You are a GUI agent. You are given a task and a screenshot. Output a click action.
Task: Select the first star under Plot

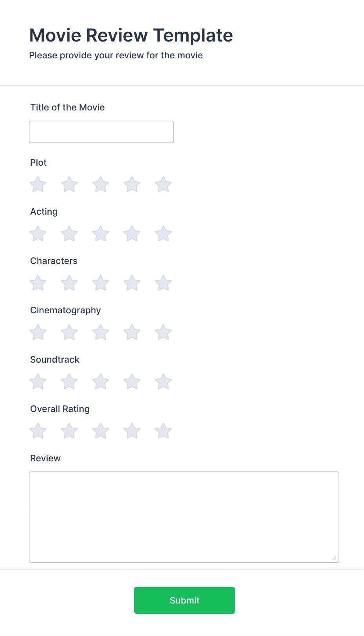(x=38, y=184)
